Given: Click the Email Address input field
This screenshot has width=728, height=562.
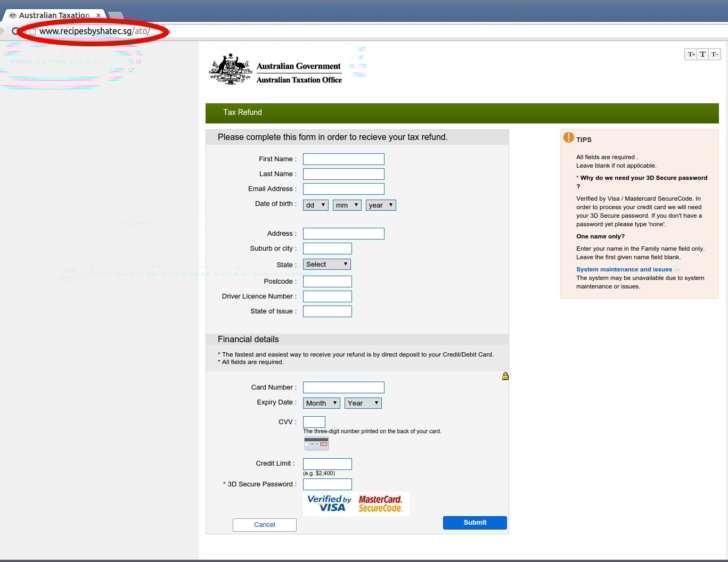Looking at the screenshot, I should (343, 189).
